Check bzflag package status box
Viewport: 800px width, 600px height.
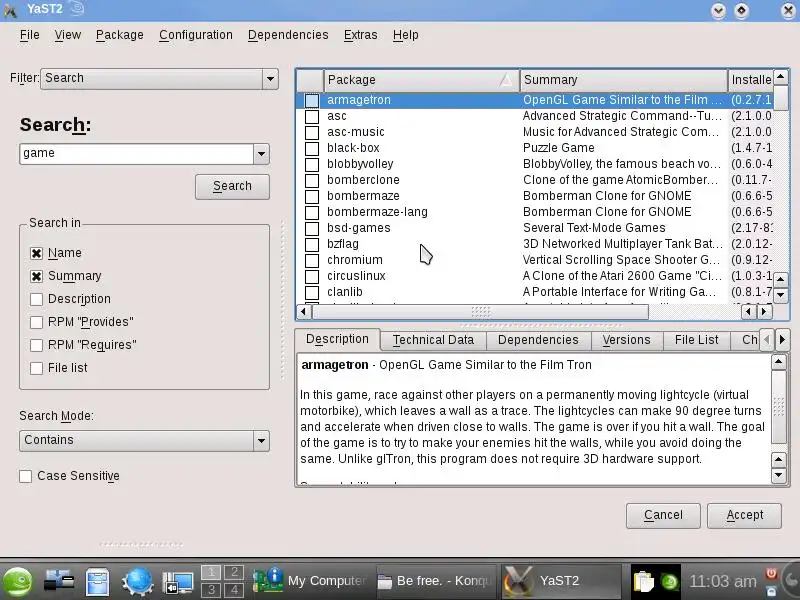312,244
